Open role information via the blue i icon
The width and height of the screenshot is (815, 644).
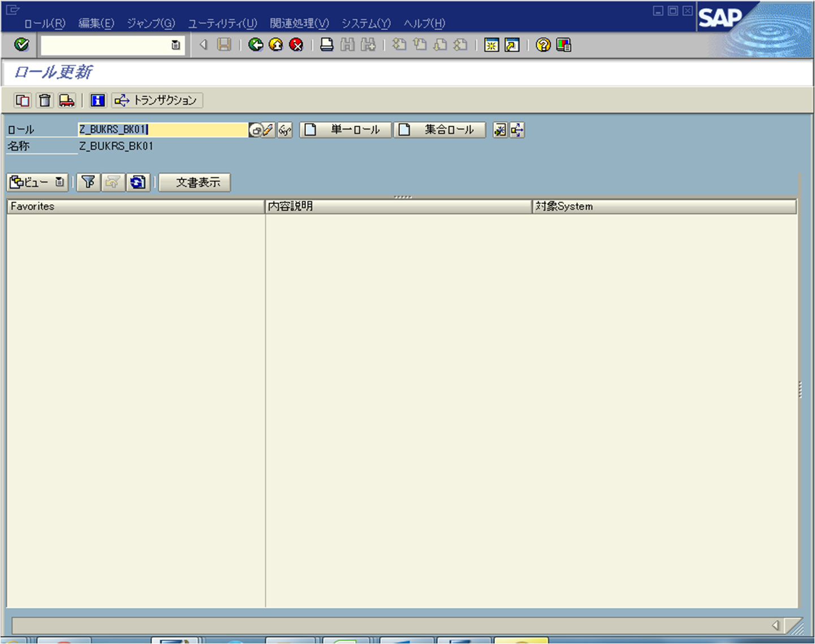[x=97, y=100]
